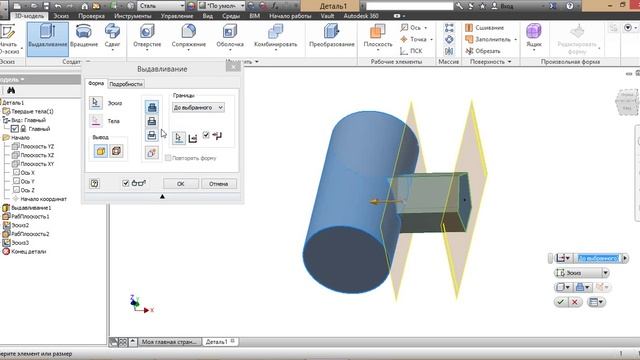Click OK in extrusion dialog
The image size is (640, 360).
[x=181, y=184]
